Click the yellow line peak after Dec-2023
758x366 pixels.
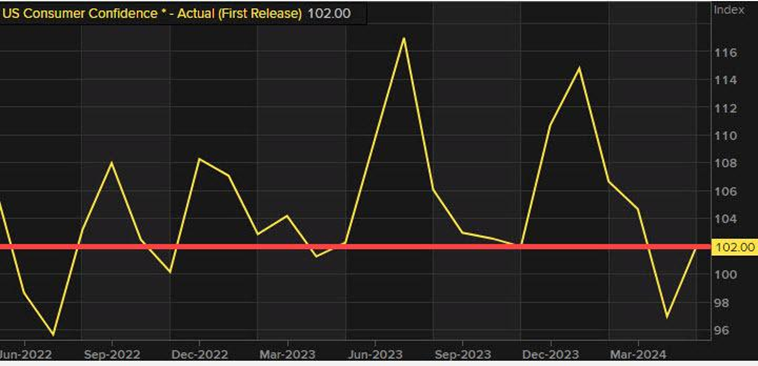tap(579, 67)
